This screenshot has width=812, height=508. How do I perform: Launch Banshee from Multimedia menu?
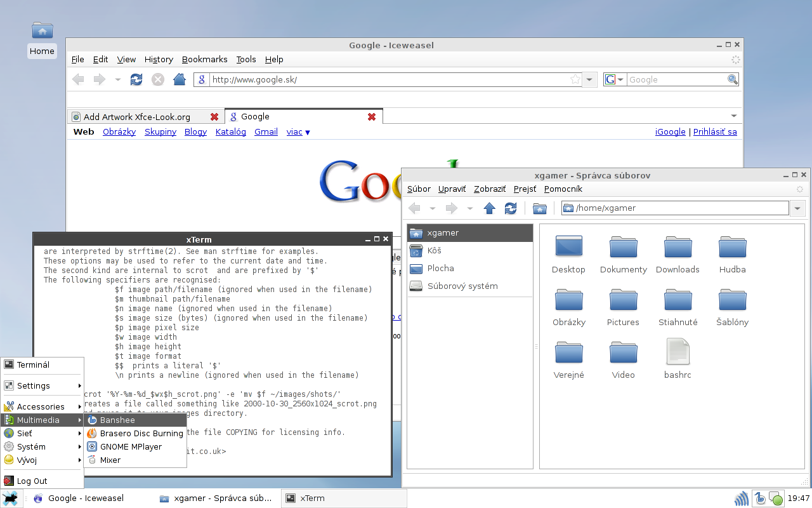(x=136, y=420)
